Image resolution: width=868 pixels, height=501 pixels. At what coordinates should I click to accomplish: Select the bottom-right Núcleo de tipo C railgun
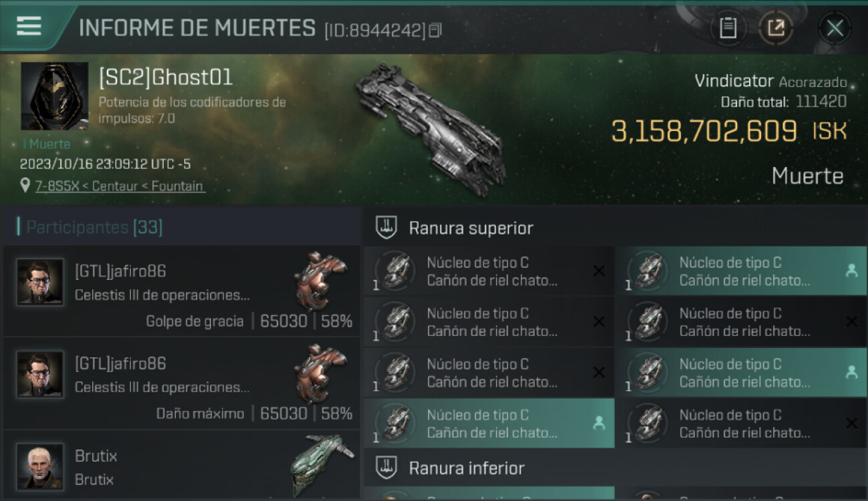(x=741, y=424)
